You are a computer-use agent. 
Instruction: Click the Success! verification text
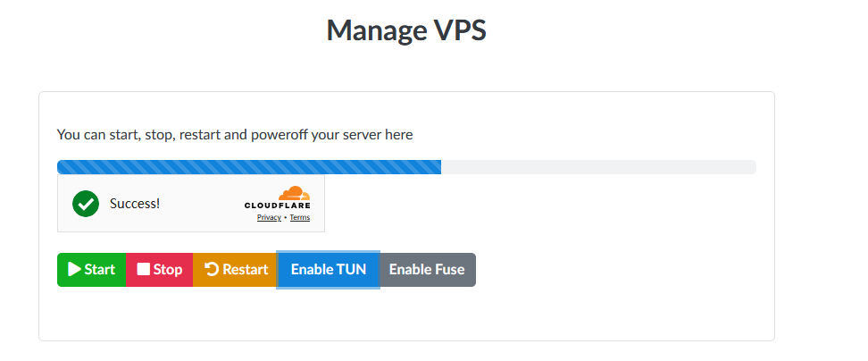tap(135, 203)
